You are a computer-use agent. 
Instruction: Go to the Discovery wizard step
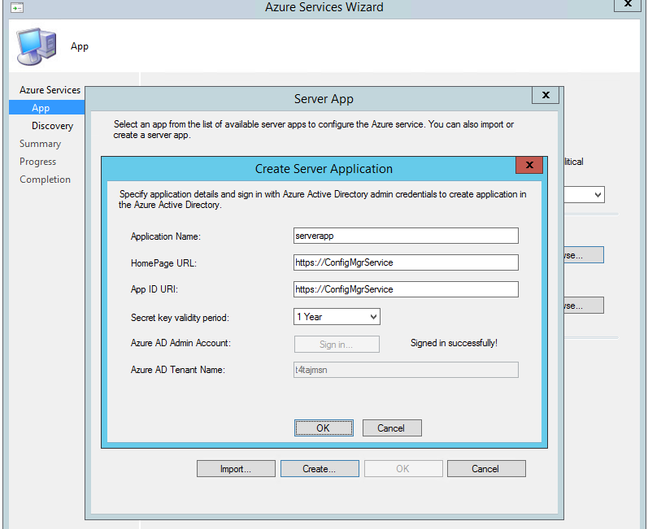52,126
